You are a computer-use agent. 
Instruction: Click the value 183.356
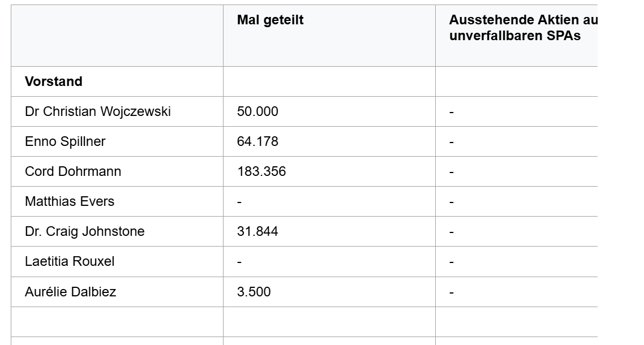click(x=261, y=171)
